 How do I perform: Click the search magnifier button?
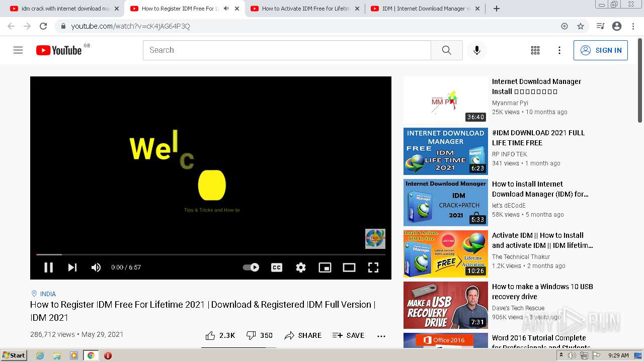click(447, 50)
